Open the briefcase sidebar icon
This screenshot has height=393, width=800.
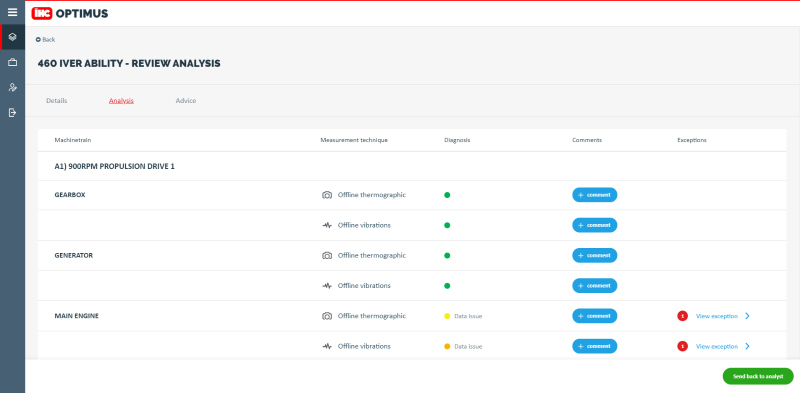click(13, 62)
